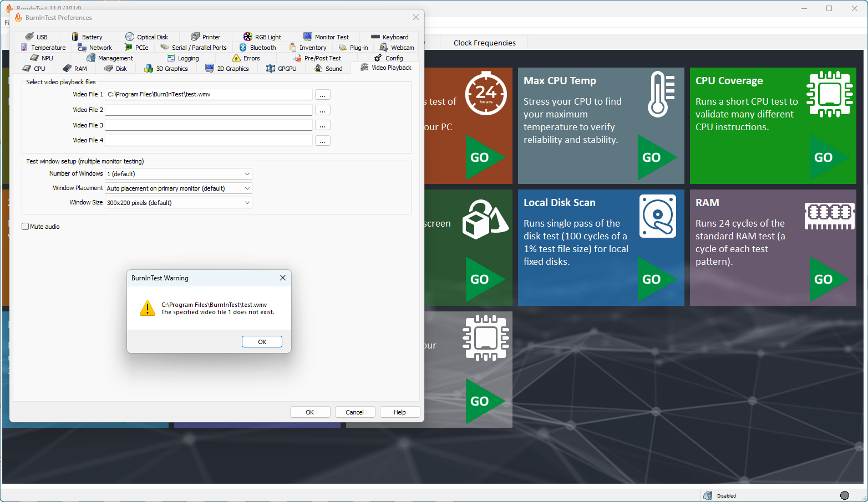Click the Video File 1 path field
The height and width of the screenshot is (502, 868).
209,95
